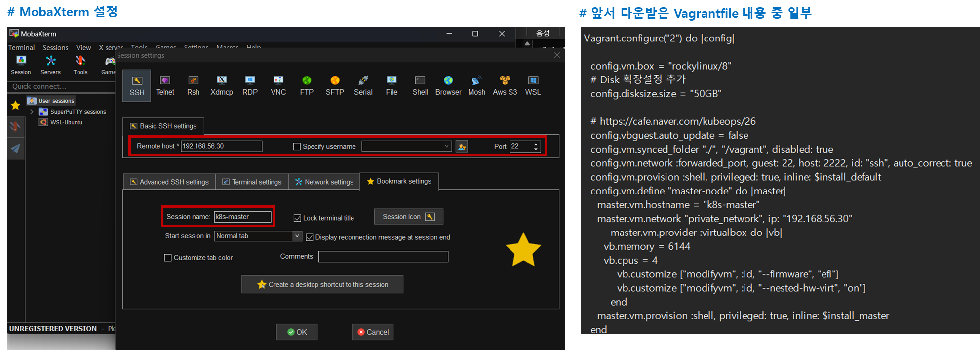Open the Games toolbar icon

(109, 65)
